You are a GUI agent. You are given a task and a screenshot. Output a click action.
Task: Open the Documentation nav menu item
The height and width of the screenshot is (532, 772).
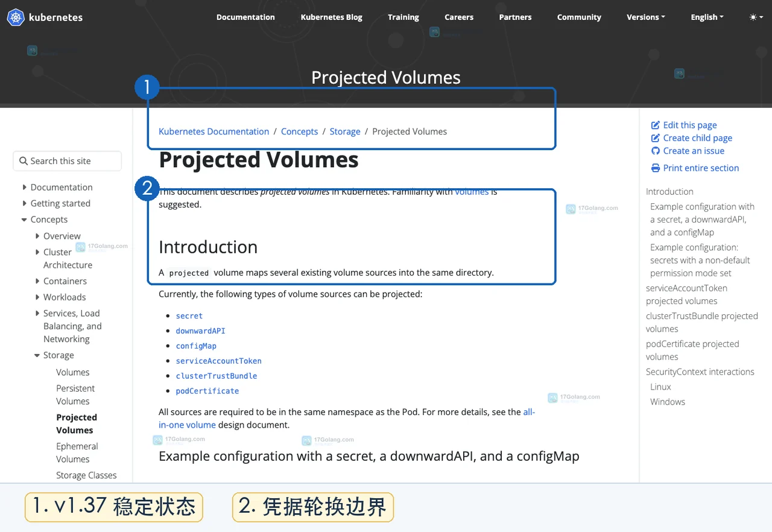(x=245, y=17)
